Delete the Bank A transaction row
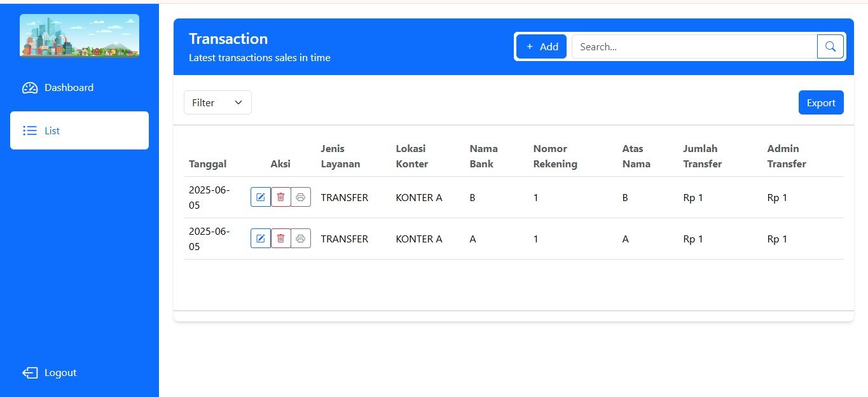868x397 pixels. [x=280, y=239]
